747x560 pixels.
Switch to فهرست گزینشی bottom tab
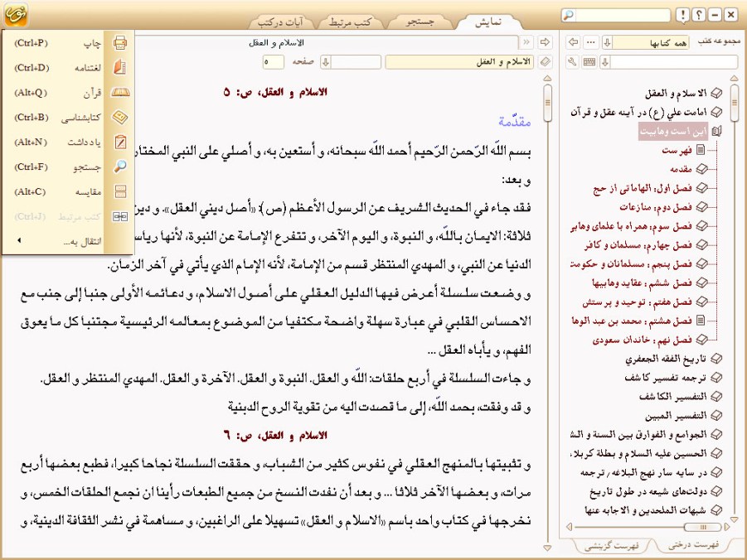tap(611, 545)
